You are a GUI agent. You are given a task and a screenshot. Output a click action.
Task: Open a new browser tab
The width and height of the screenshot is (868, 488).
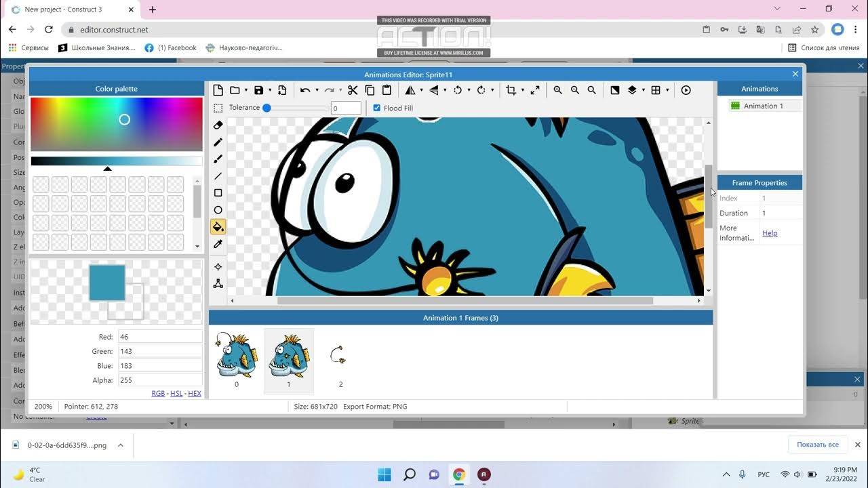[x=153, y=9]
